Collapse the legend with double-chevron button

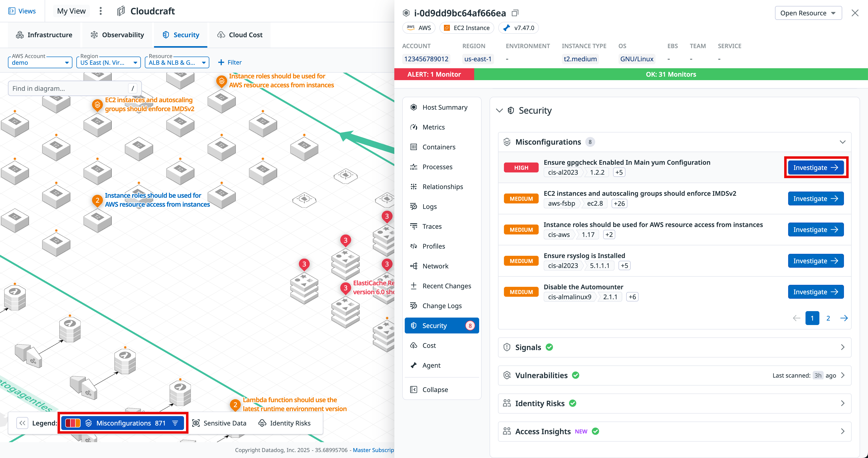(22, 423)
